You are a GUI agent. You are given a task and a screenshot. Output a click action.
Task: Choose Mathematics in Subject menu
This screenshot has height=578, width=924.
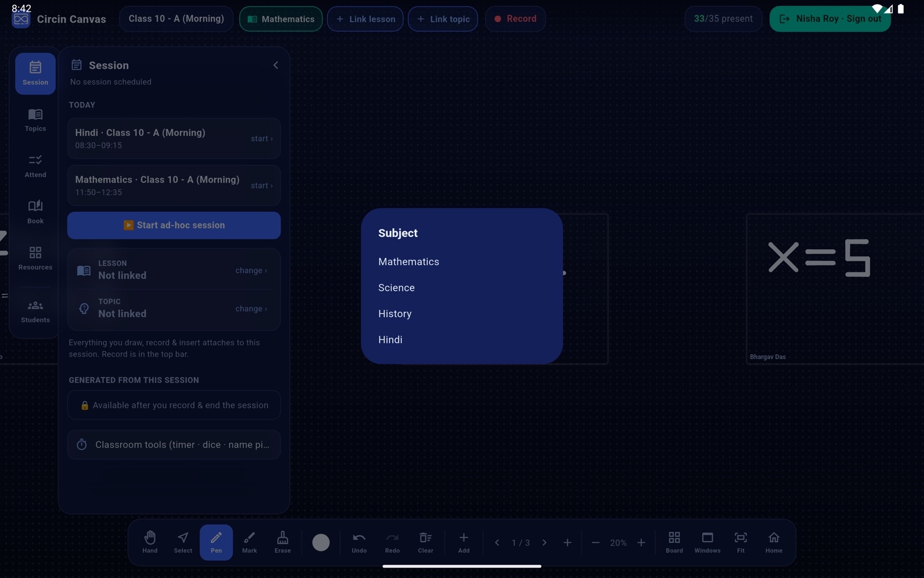pos(462,262)
